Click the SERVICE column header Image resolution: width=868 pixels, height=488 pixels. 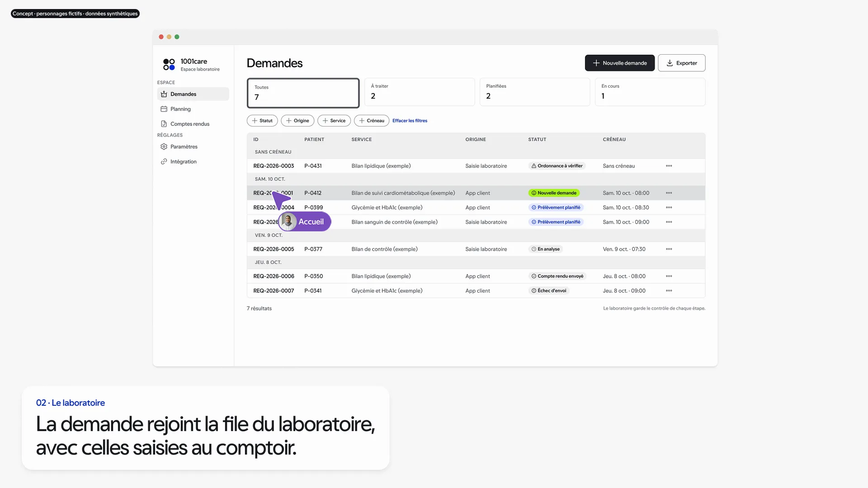click(x=362, y=140)
